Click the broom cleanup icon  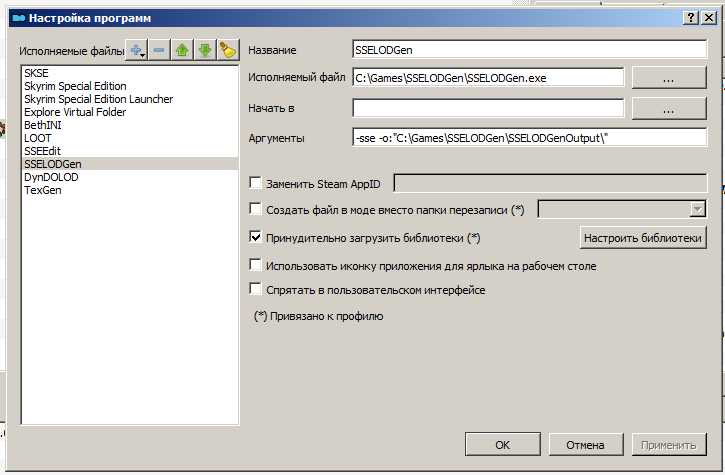pyautogui.click(x=228, y=50)
